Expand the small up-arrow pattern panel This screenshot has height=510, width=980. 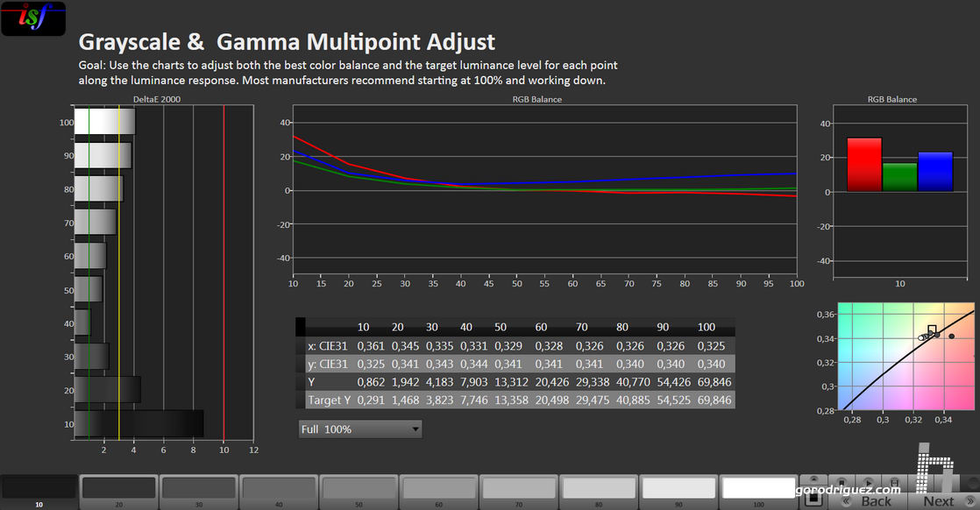tap(813, 480)
